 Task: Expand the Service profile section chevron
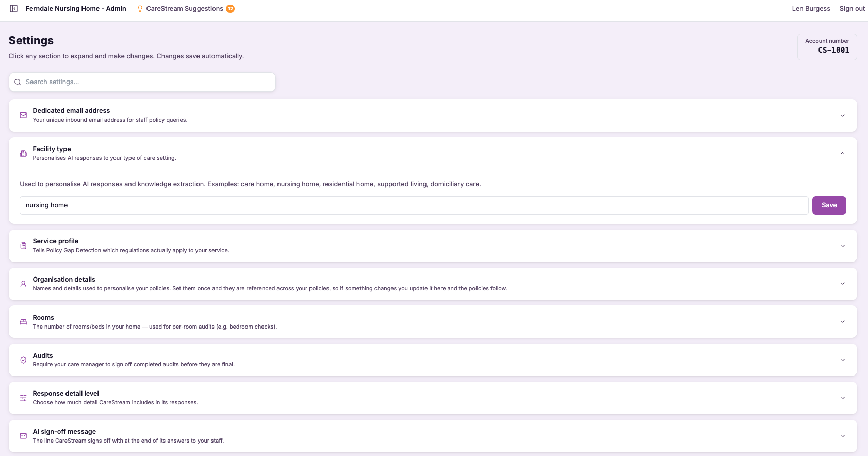pos(842,246)
